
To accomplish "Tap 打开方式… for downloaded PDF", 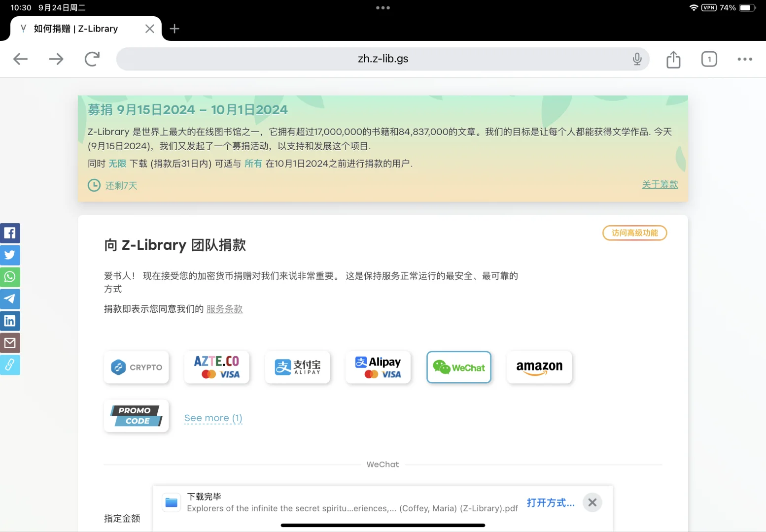I will click(x=551, y=503).
